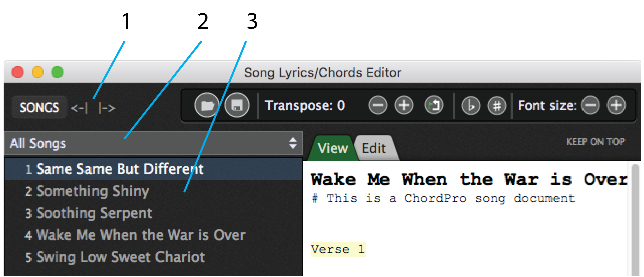This screenshot has width=644, height=277.
Task: Decrease the font size
Action: click(x=591, y=105)
